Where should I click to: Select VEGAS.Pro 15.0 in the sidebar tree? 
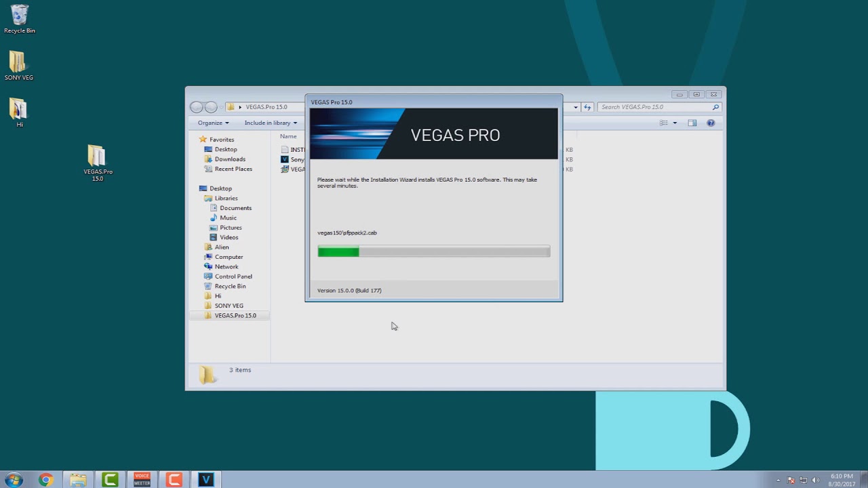click(231, 316)
